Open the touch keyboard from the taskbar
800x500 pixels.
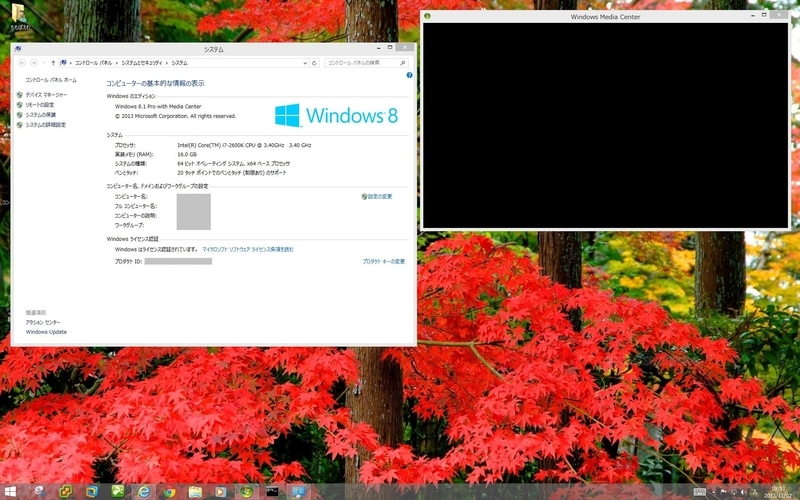click(699, 492)
